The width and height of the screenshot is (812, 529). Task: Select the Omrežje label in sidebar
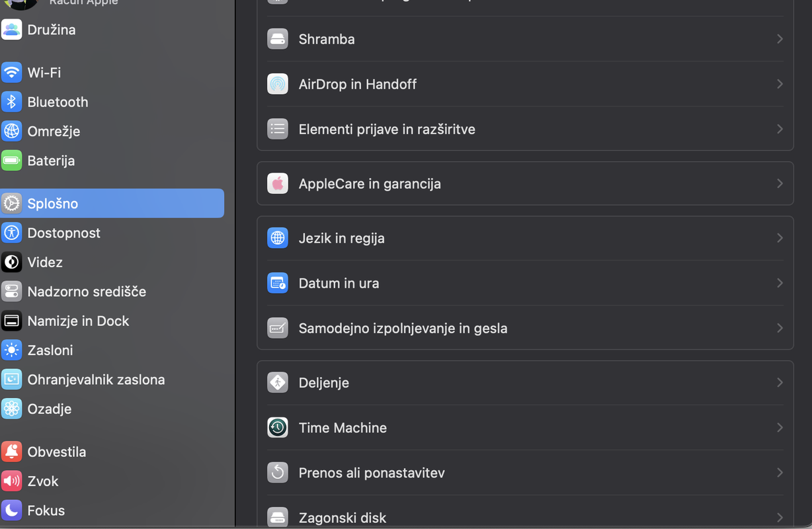click(x=54, y=131)
